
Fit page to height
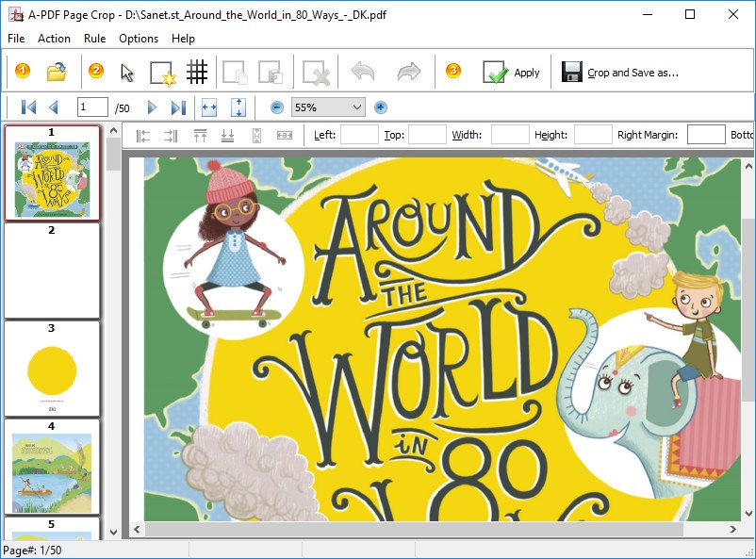click(x=238, y=107)
